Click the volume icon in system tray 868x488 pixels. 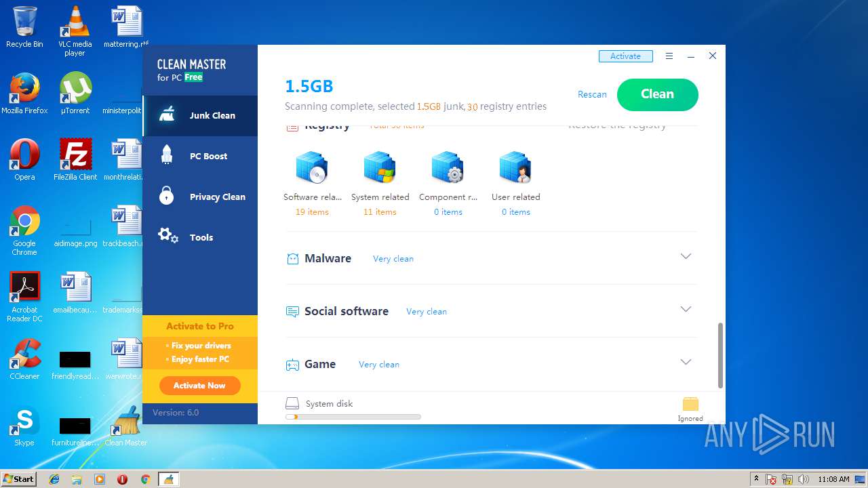point(804,479)
